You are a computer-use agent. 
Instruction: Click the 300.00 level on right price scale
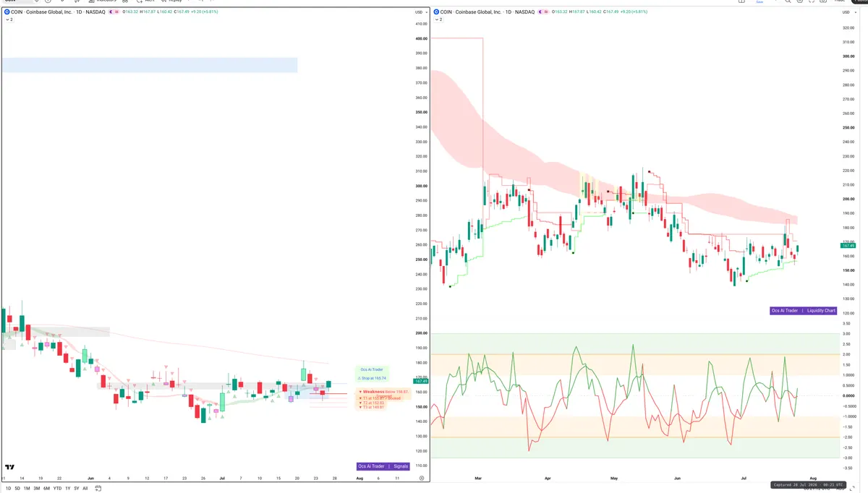click(848, 56)
